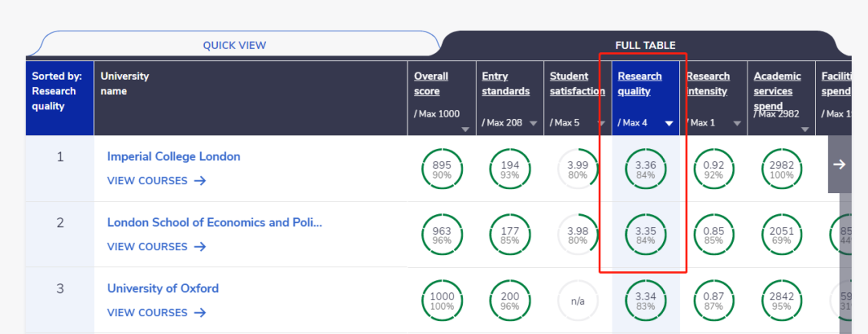Click Imperial's overall score circle 895
The height and width of the screenshot is (334, 868).
point(442,169)
